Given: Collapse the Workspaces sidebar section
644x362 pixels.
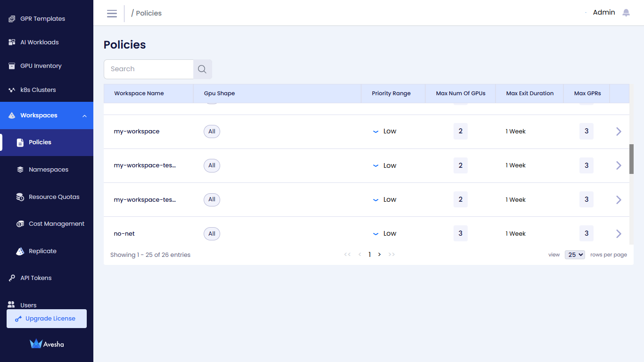Looking at the screenshot, I should coord(84,115).
